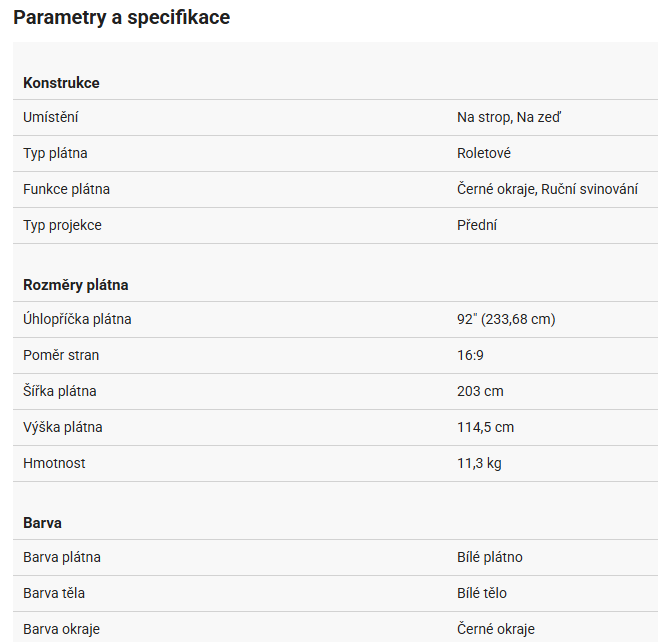Click "Černé okraje, Ruční svinování" value

point(547,190)
